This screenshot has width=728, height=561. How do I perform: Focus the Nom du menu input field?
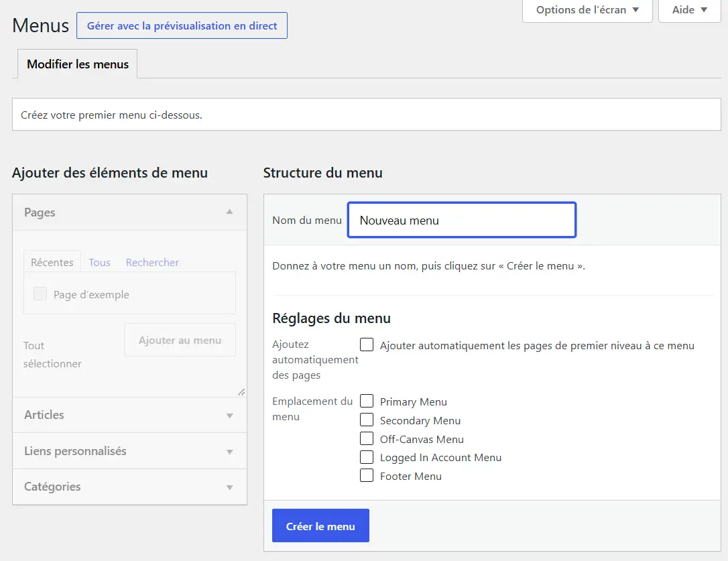click(x=462, y=220)
